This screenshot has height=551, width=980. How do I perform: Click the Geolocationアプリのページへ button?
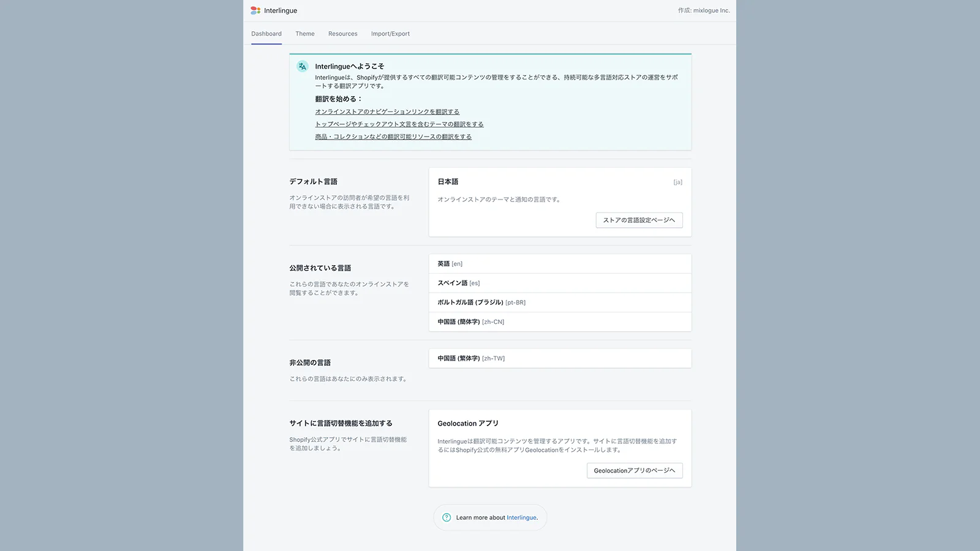tap(635, 470)
